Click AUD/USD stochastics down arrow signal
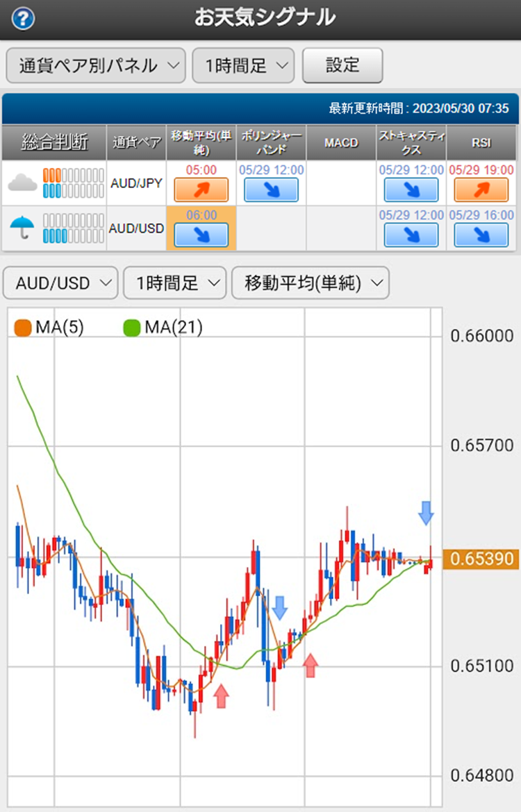The width and height of the screenshot is (521, 812). point(411,235)
